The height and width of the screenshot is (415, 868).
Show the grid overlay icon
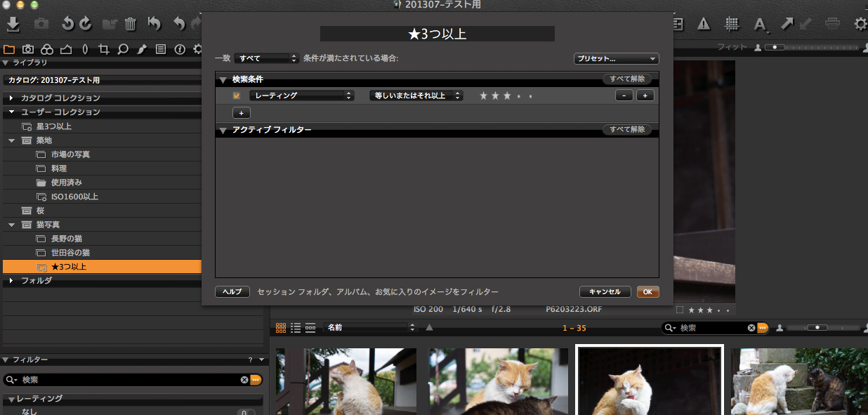(x=732, y=24)
